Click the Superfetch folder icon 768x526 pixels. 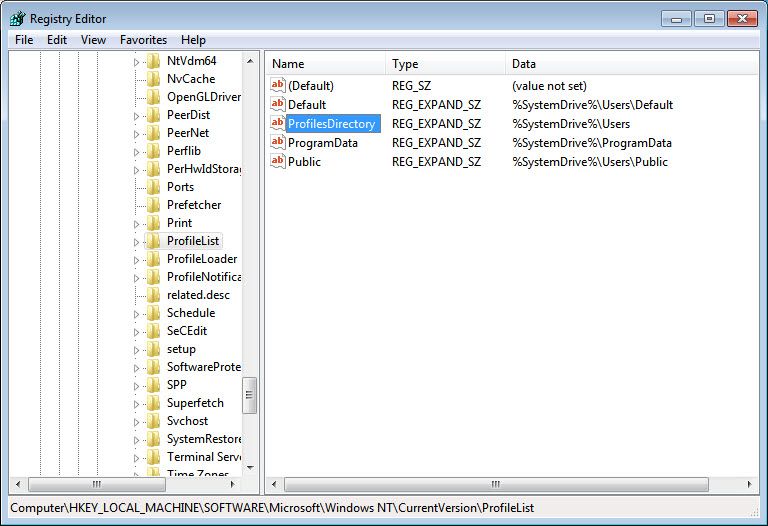point(153,403)
